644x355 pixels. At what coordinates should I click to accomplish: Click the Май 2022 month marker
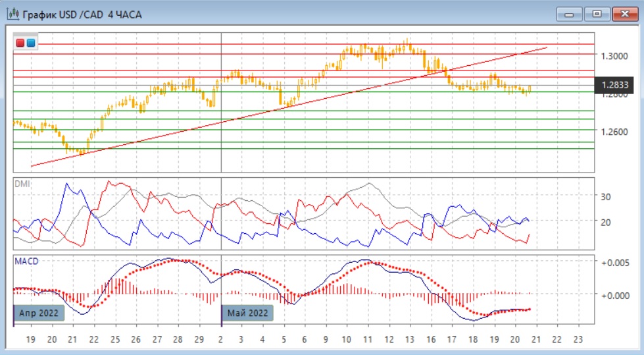pos(247,313)
